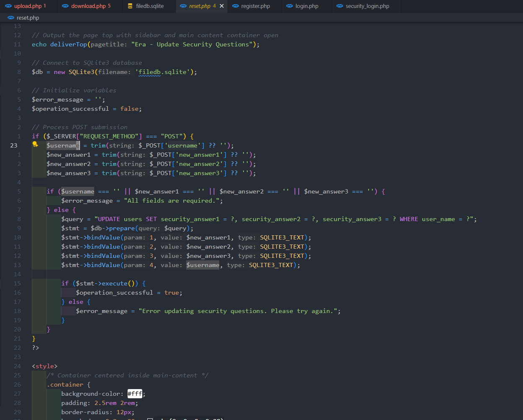The image size is (523, 420).
Task: Select the filedb.sqlite tab
Action: coord(149,6)
